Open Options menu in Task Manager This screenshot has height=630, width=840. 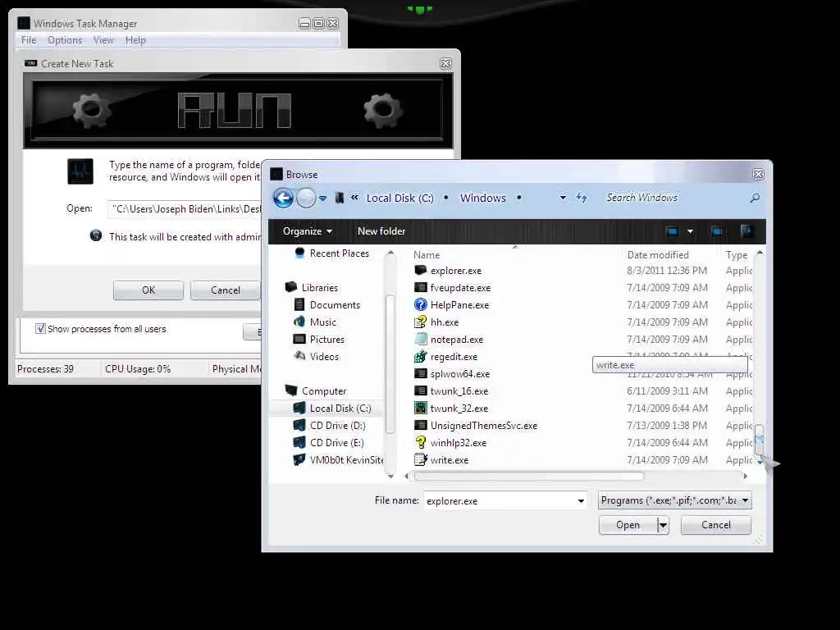(65, 40)
